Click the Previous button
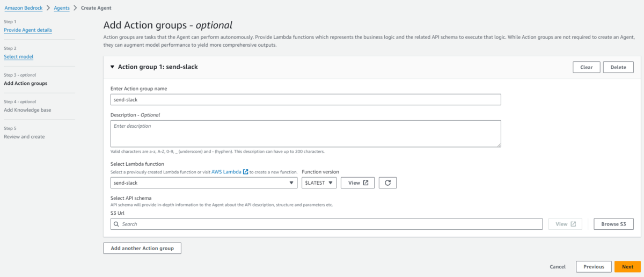The image size is (644, 277). click(x=594, y=267)
